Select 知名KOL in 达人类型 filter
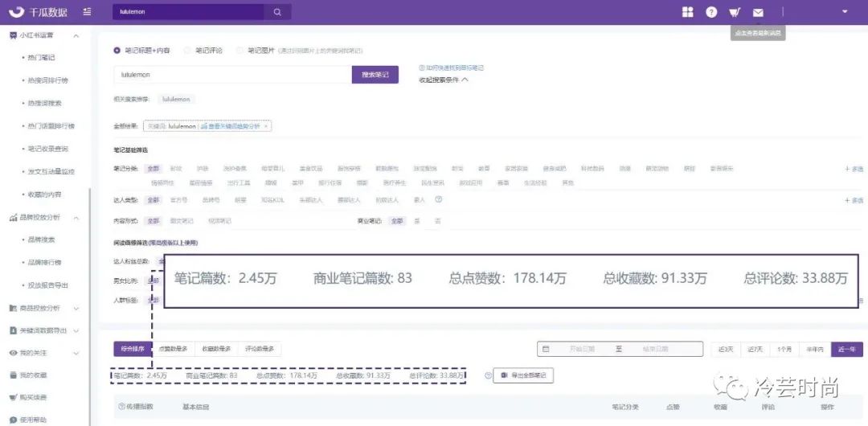Viewport: 868px width, 426px height. point(272,200)
